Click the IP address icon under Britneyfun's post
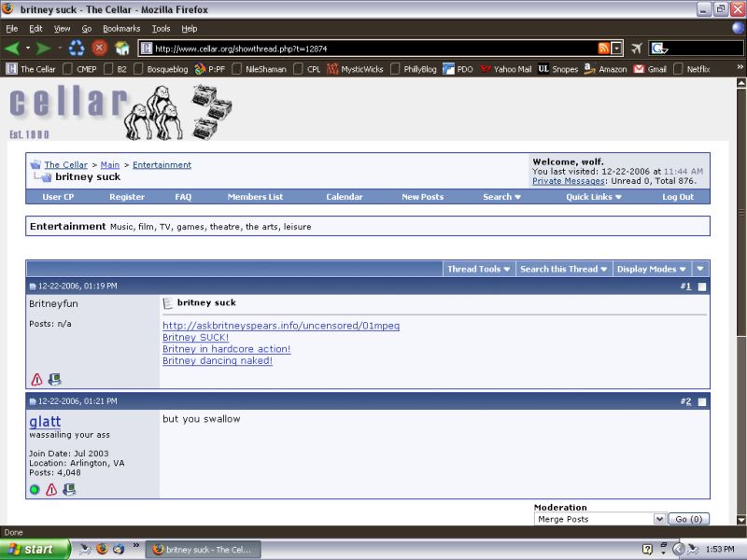747x560 pixels. point(55,380)
